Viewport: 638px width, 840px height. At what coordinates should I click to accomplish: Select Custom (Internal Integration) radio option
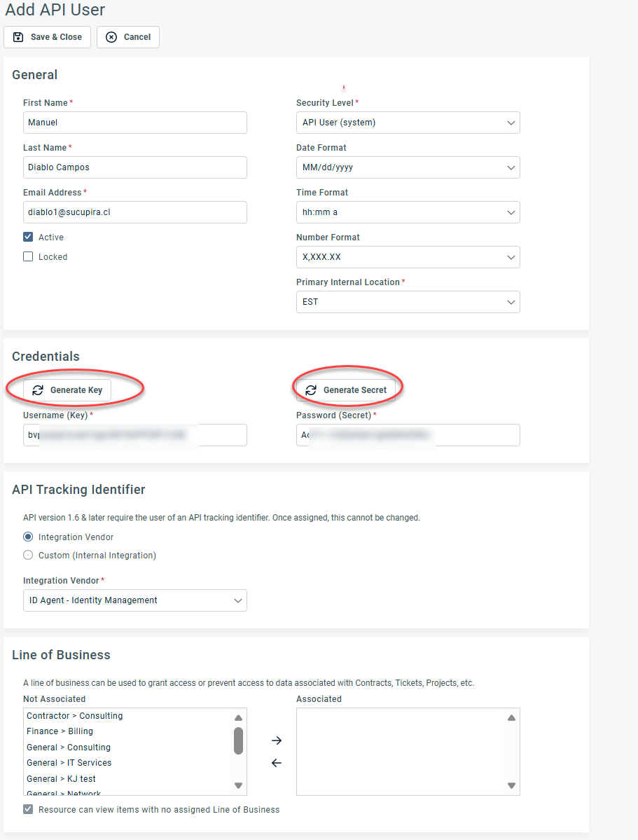tap(29, 556)
